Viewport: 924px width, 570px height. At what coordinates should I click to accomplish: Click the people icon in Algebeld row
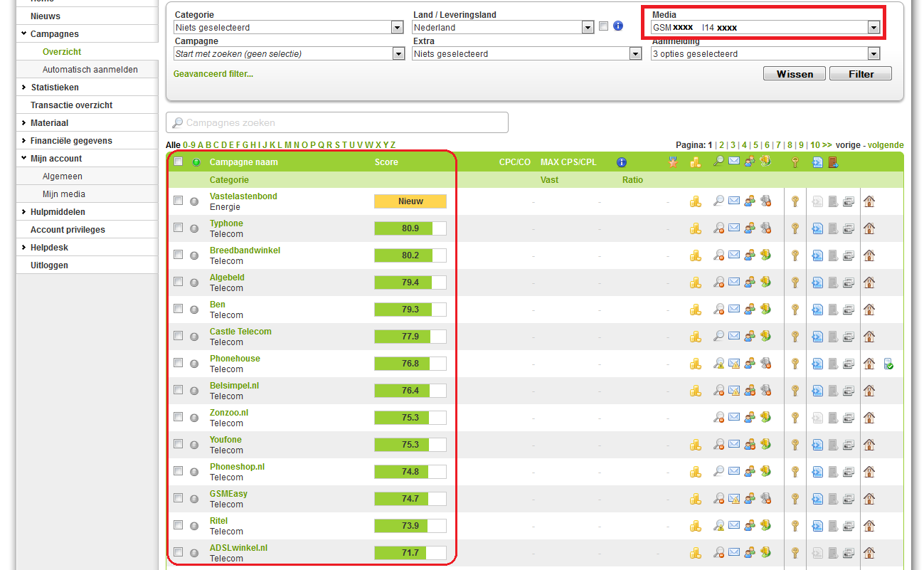(750, 283)
